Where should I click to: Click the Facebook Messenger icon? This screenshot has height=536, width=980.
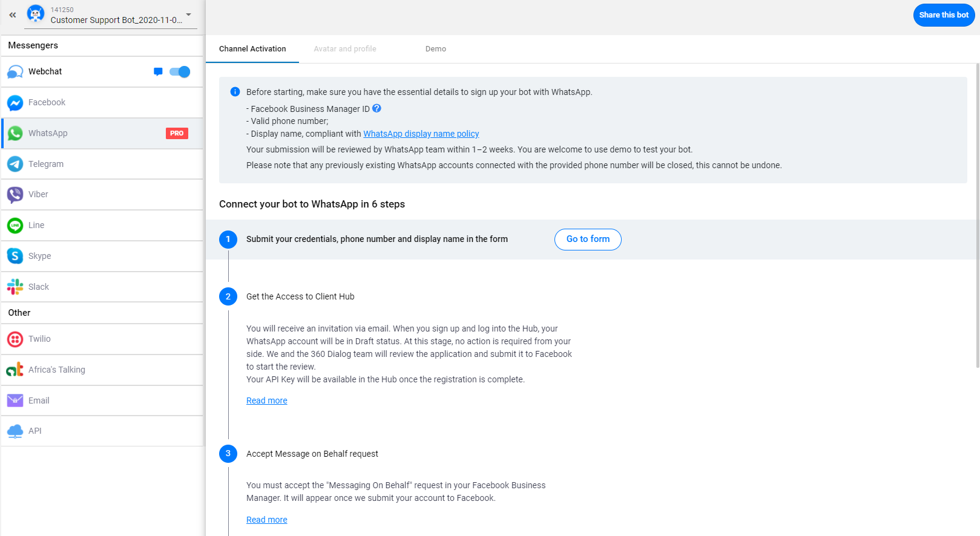[x=15, y=103]
